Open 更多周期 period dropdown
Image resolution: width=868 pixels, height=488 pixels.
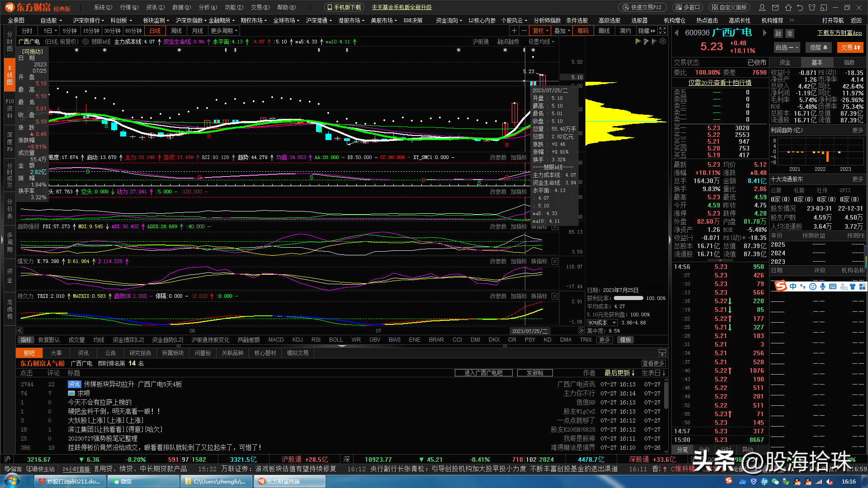224,31
